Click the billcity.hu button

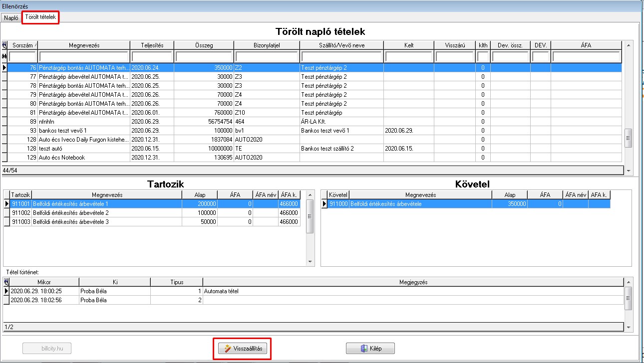pyautogui.click(x=46, y=349)
